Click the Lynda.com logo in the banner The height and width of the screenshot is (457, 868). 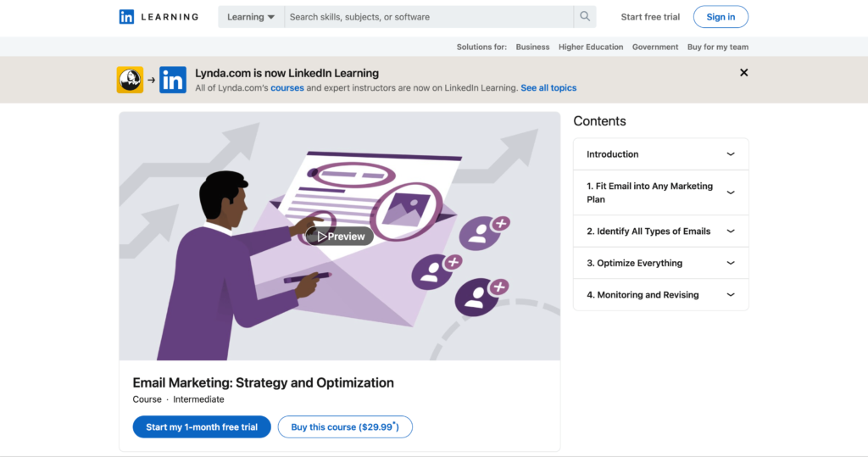pyautogui.click(x=130, y=80)
